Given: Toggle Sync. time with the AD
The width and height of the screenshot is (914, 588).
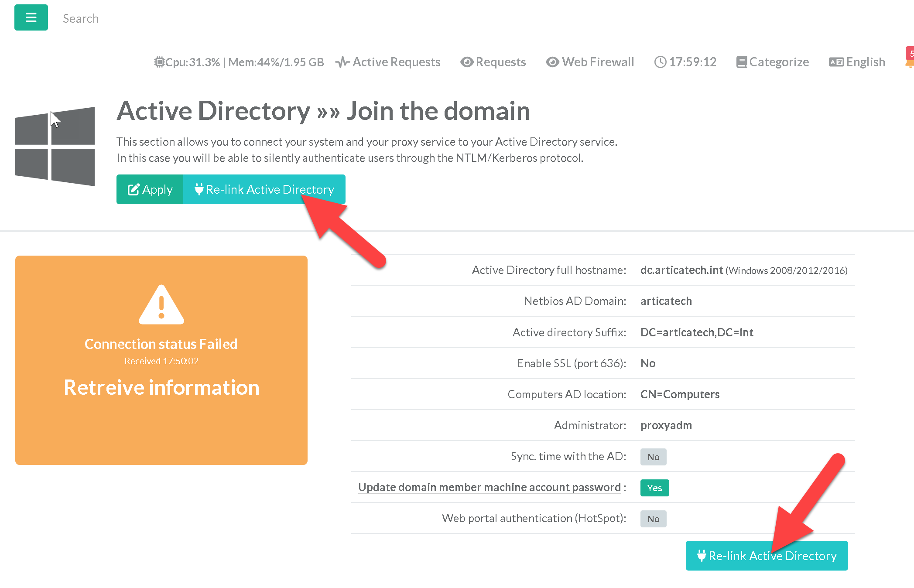Looking at the screenshot, I should (653, 457).
